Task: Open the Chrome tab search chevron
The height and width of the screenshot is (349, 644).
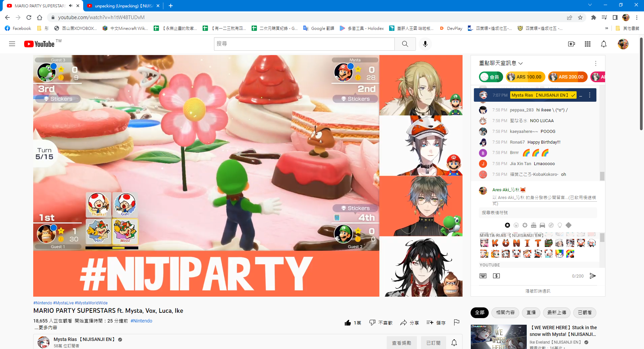Action: [x=590, y=5]
